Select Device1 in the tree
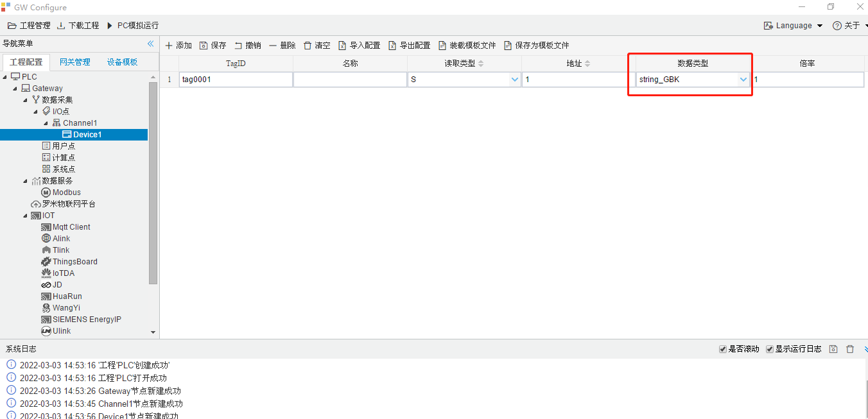Screen dimensions: 868x419 point(74,135)
